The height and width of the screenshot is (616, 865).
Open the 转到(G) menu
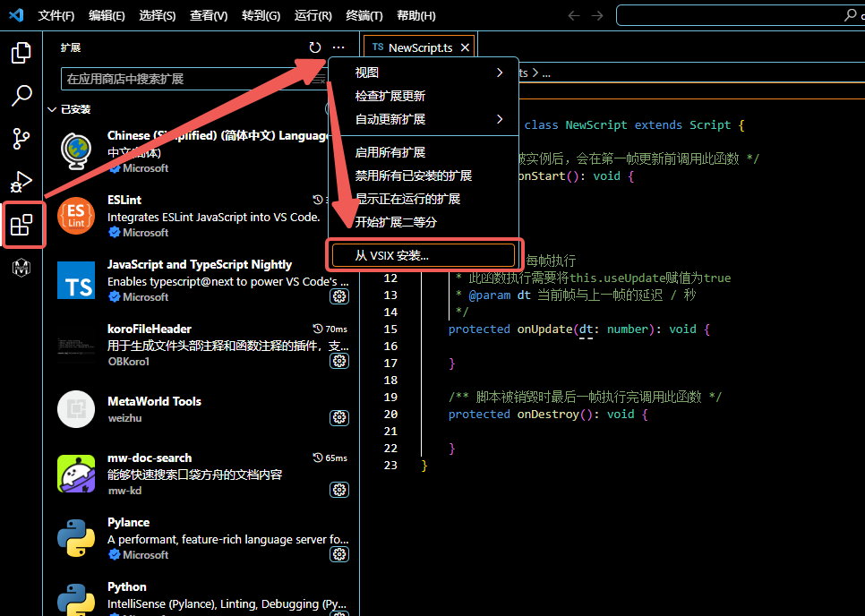pos(261,15)
